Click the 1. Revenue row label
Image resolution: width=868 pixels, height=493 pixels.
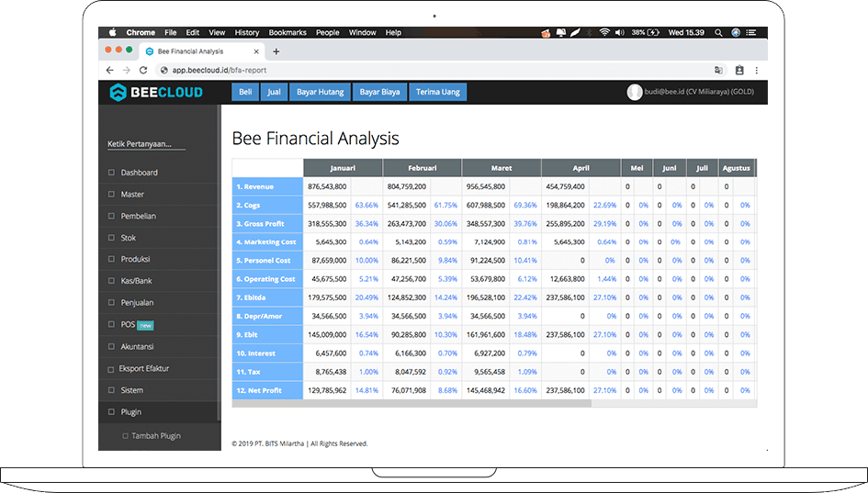click(x=267, y=186)
